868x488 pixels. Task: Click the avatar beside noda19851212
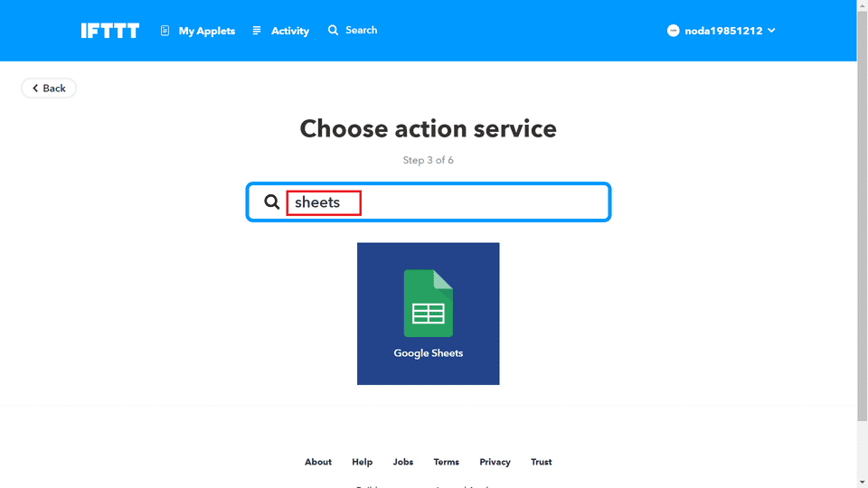(x=673, y=31)
